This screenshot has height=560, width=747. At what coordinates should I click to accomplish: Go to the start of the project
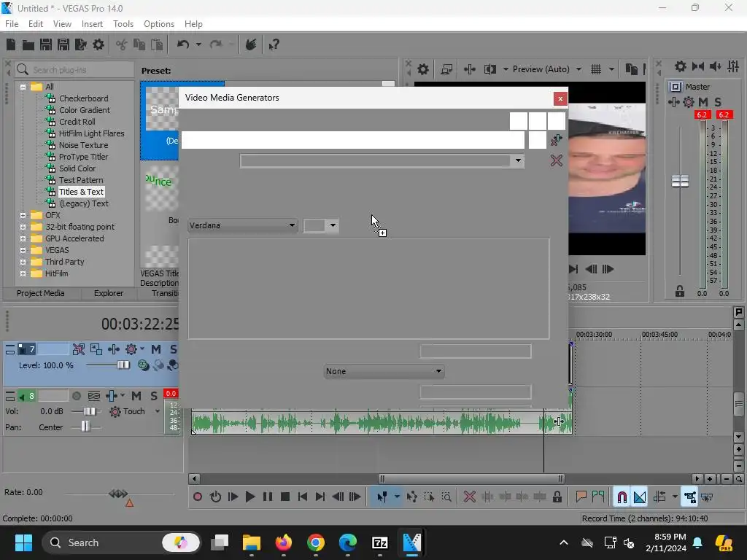tap(303, 497)
